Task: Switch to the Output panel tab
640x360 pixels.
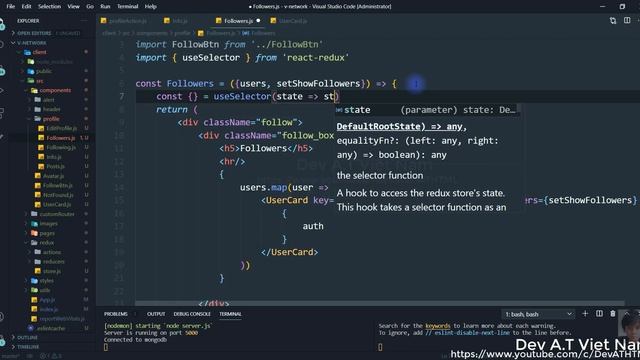Action: coord(156,314)
